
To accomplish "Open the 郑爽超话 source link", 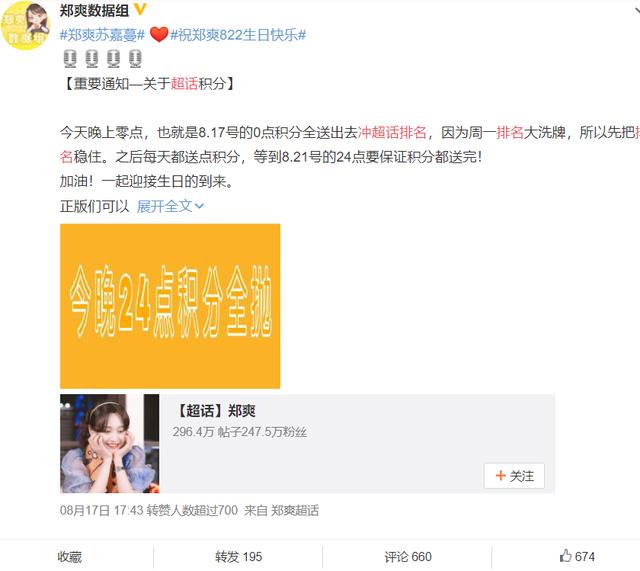I will 295,510.
